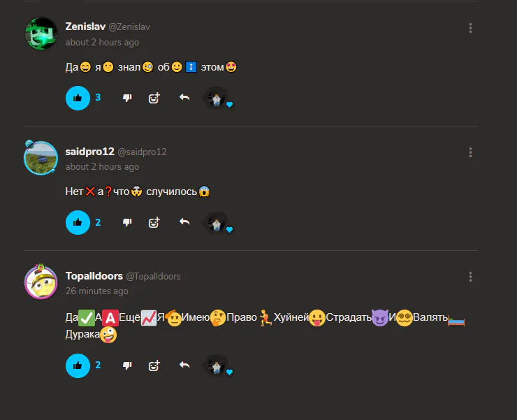Screen dimensions: 517x420
Task: Add reaction to saidpro12's comment
Action: point(154,223)
